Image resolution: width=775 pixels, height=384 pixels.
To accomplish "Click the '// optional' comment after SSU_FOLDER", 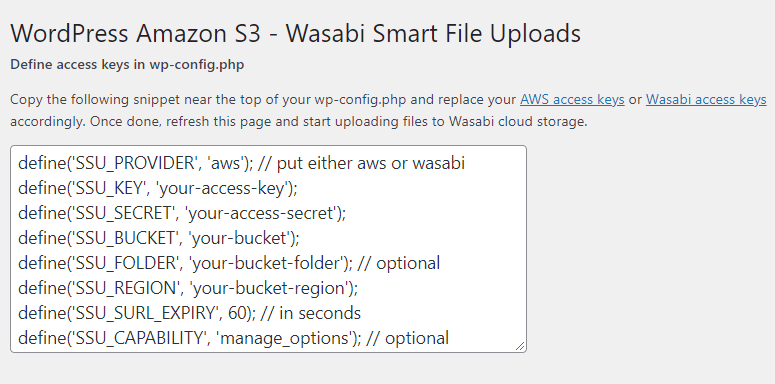I will (398, 263).
